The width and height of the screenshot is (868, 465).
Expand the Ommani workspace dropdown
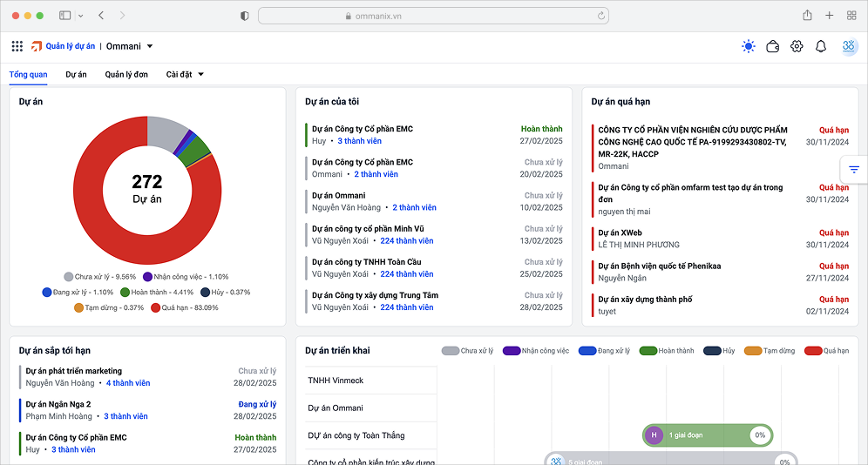(x=150, y=47)
